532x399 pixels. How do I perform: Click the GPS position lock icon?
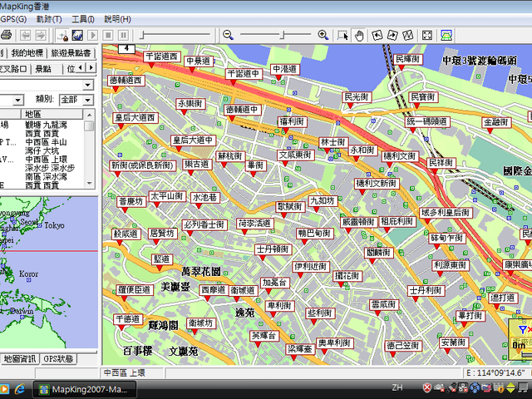coord(63,35)
